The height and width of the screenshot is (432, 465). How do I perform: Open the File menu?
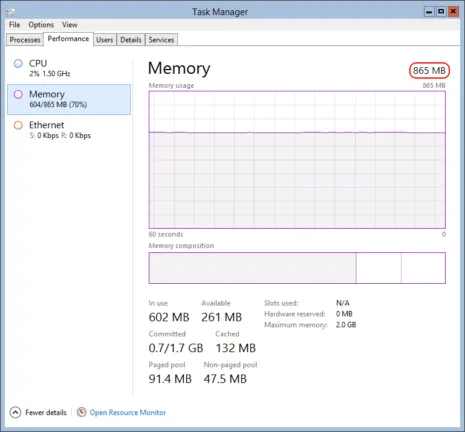14,25
